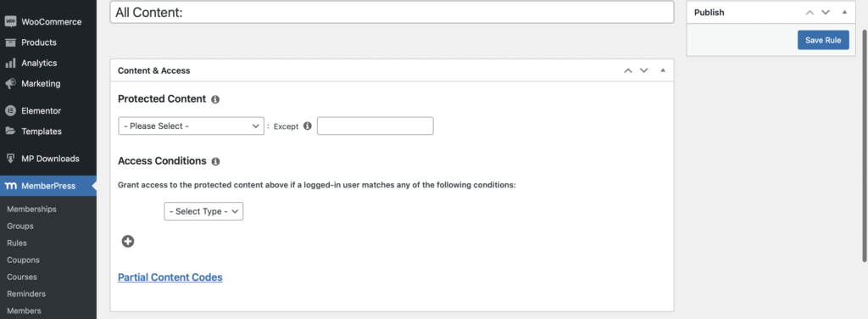This screenshot has height=319, width=868.
Task: Focus the Except input field
Action: (x=376, y=126)
